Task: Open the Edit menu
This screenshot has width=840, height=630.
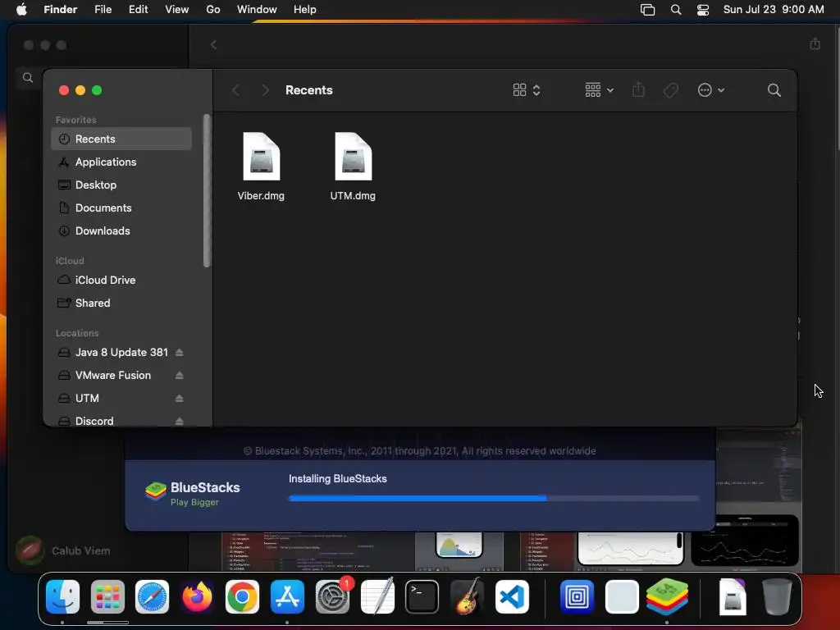Action: coord(138,10)
